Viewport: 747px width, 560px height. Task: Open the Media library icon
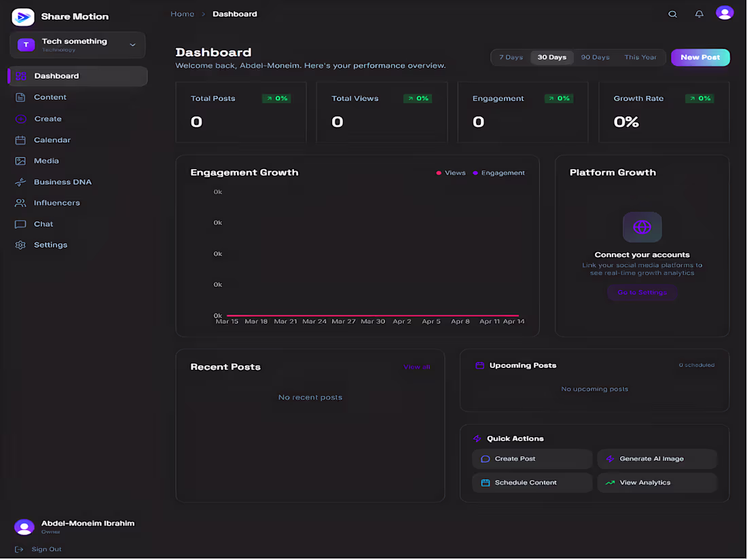(20, 161)
